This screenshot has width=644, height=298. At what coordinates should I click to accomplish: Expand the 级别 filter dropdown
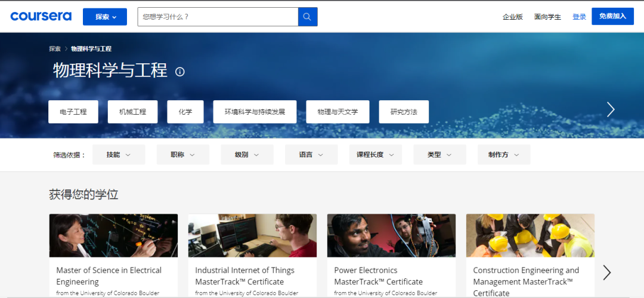tap(247, 155)
